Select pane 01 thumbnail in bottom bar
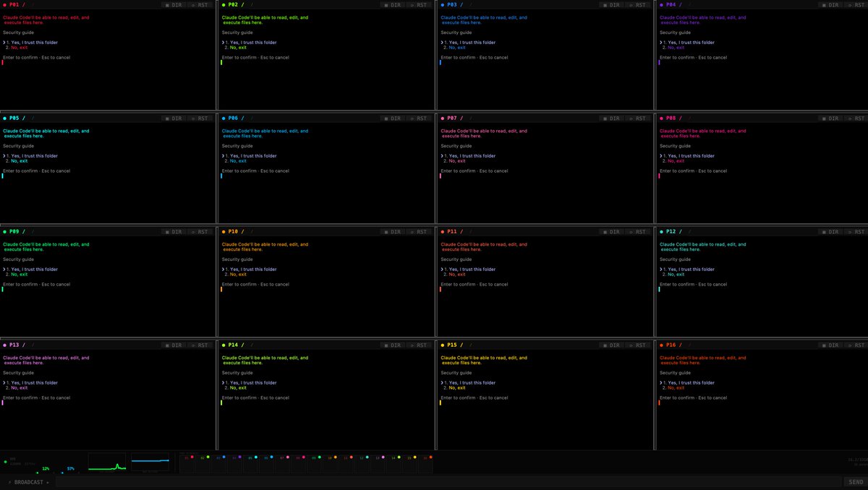This screenshot has width=868, height=490. [x=187, y=464]
